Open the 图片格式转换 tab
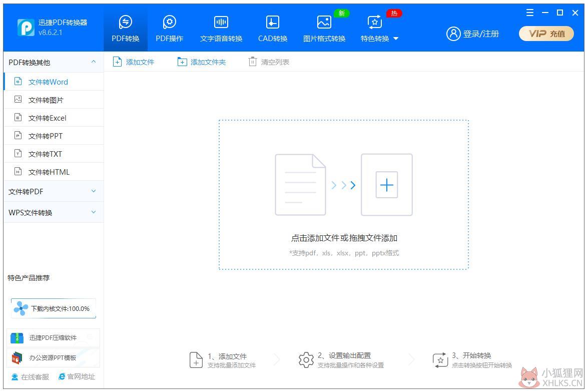588x391 pixels. point(324,29)
